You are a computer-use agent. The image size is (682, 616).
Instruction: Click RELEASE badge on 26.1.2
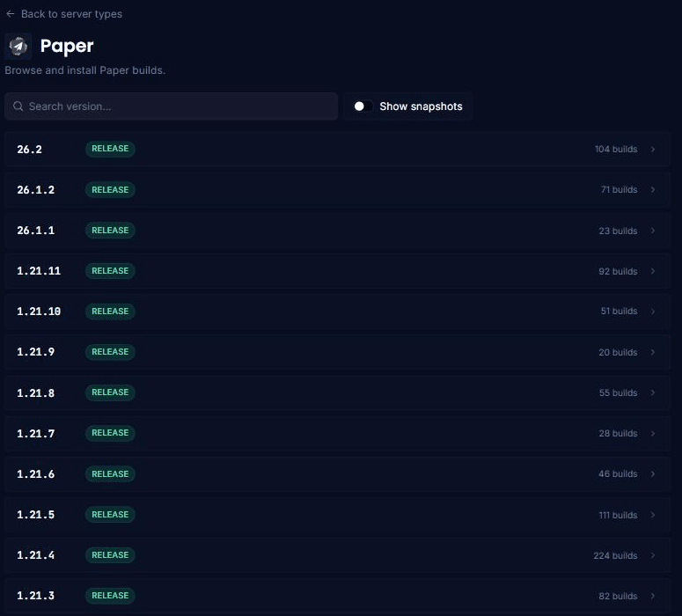[x=110, y=190]
